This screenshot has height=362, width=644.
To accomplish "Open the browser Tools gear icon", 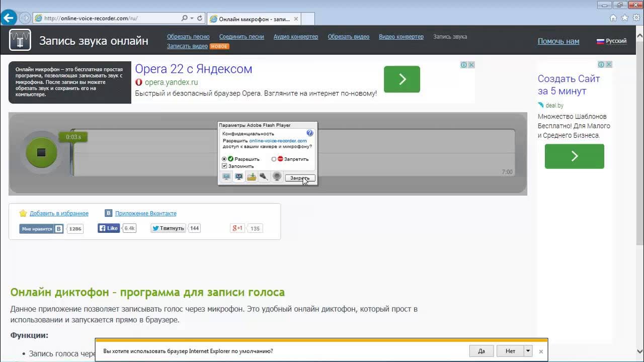I will [x=636, y=18].
